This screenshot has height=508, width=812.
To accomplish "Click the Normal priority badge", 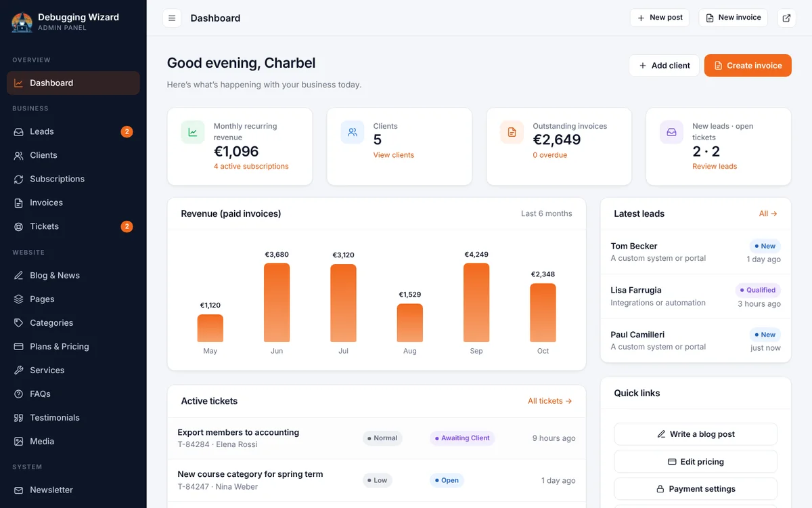I will tap(382, 438).
